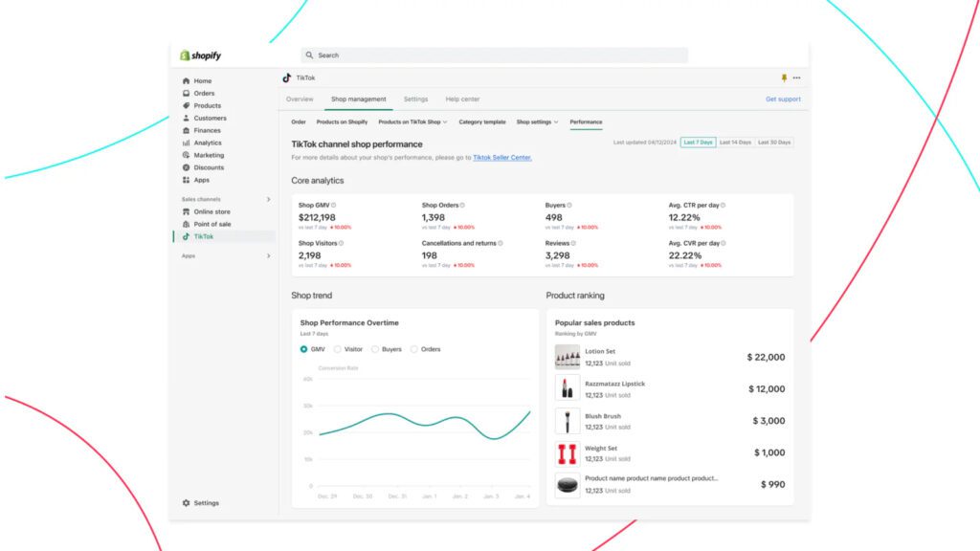Viewport: 980px width, 551px height.
Task: Click the Products tag icon
Action: click(x=186, y=106)
